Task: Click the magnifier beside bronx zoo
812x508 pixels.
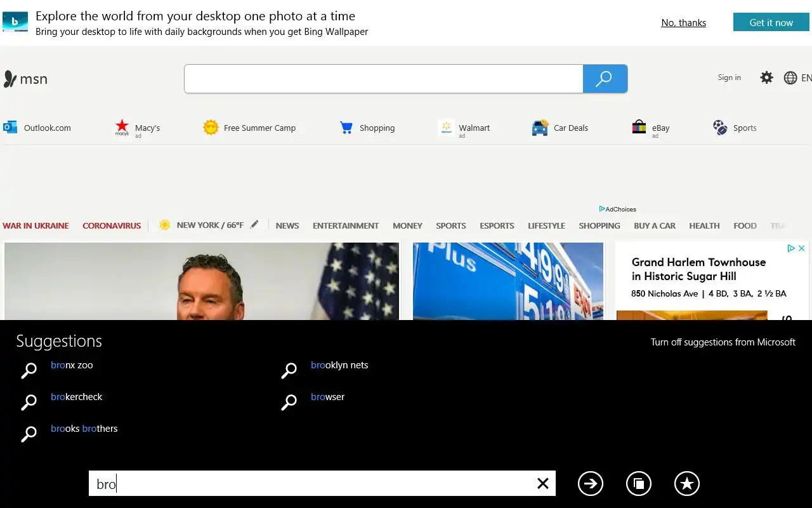Action: (x=29, y=371)
